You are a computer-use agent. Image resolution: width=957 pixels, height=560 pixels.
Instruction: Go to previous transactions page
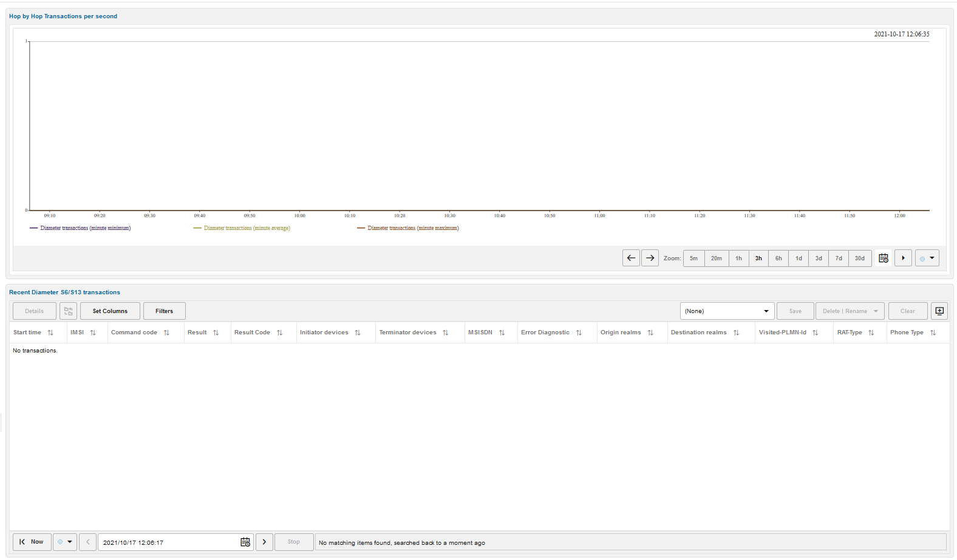pos(88,542)
